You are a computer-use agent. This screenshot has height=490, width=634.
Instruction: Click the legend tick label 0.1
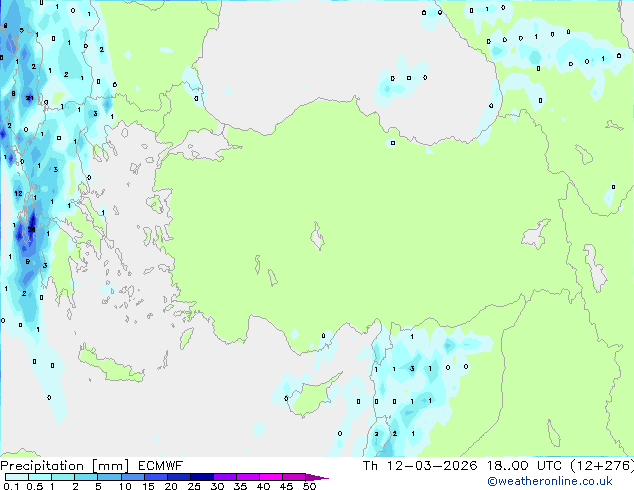10,487
